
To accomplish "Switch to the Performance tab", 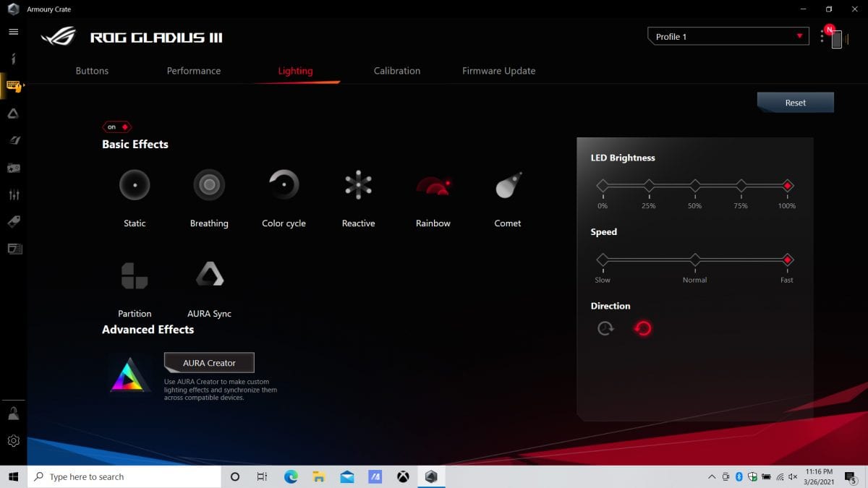I will (194, 71).
